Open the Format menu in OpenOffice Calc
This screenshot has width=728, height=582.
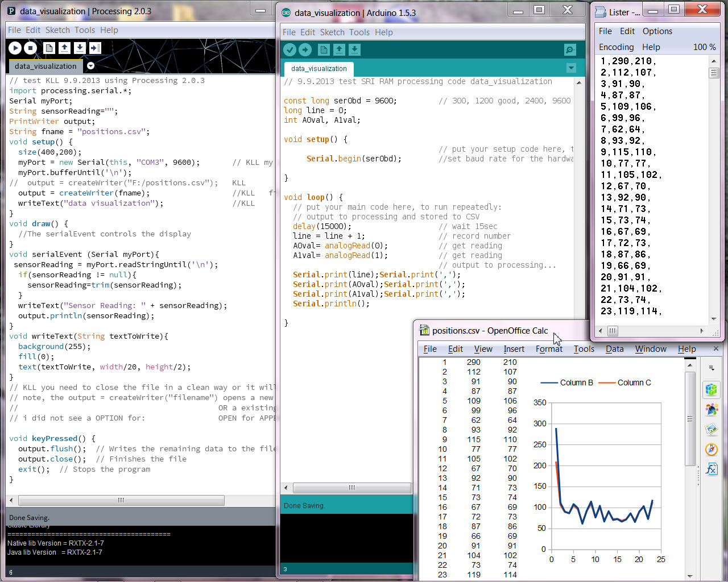[548, 349]
